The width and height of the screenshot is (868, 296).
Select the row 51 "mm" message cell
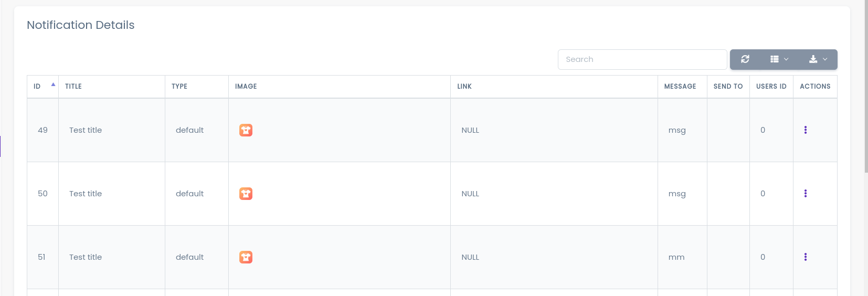pos(676,257)
